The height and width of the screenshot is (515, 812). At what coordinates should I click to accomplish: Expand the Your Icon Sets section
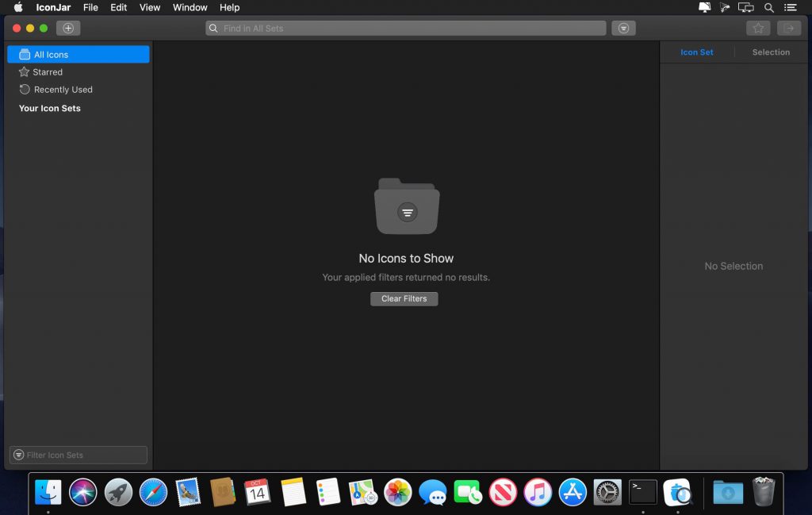click(49, 108)
